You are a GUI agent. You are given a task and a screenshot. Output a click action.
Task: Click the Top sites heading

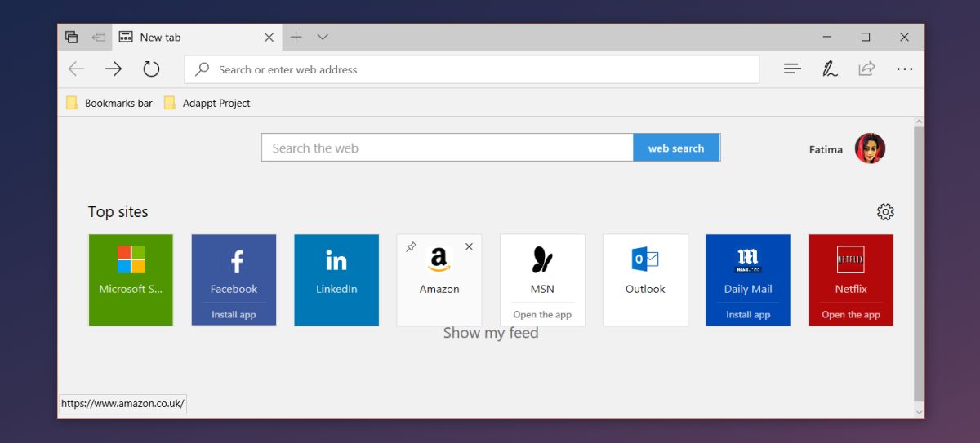118,211
